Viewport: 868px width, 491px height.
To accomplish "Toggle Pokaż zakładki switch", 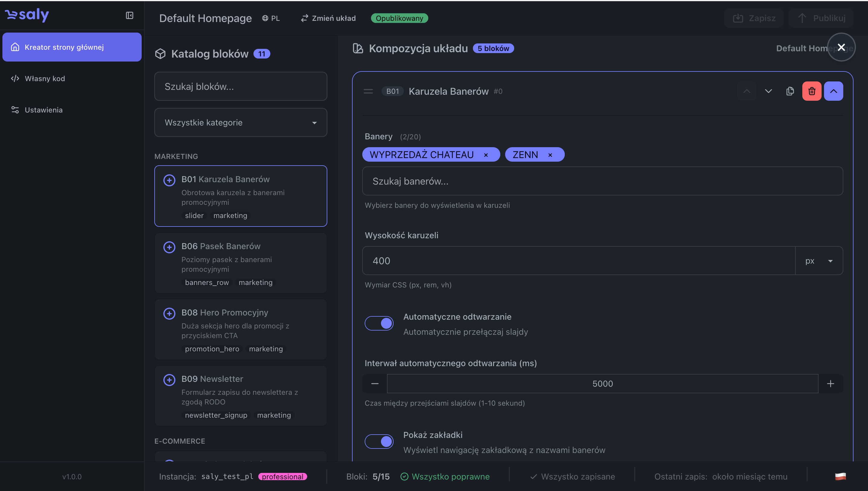I will tap(379, 442).
